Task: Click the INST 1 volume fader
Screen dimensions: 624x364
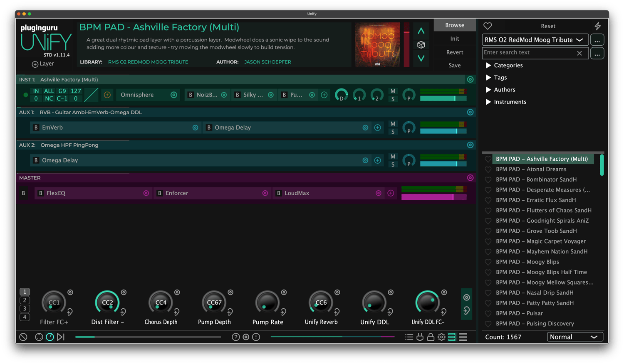Action: [x=443, y=98]
